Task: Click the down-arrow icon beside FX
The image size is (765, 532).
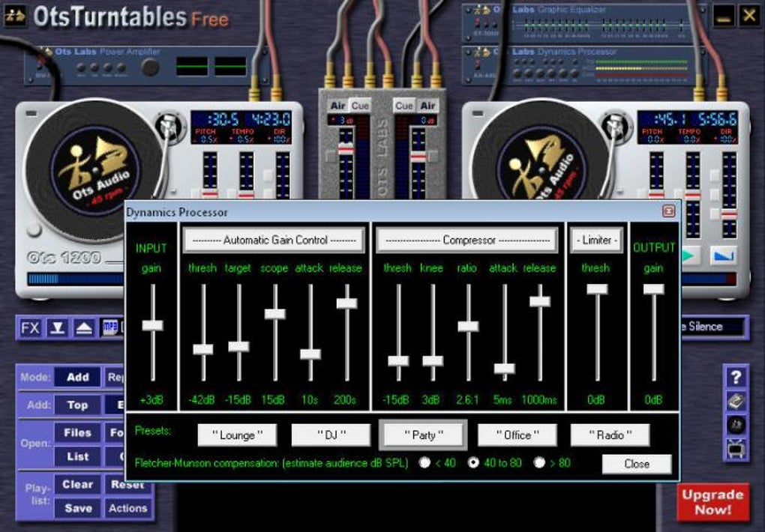Action: [58, 328]
